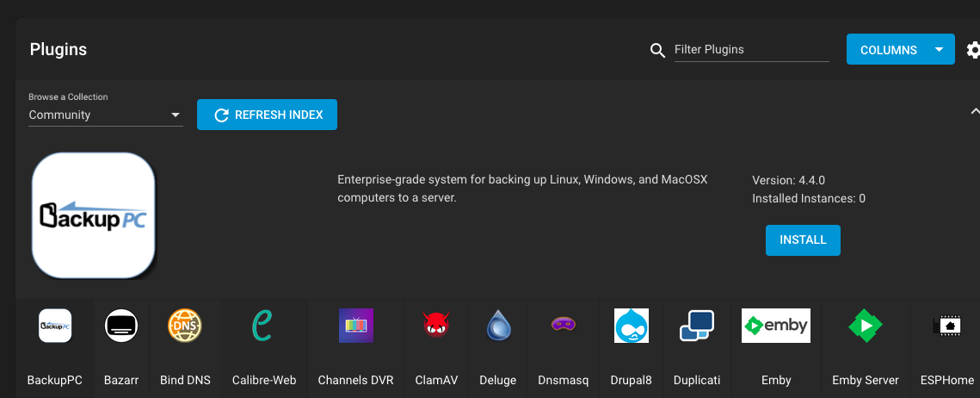Pick the Dnsmasq mask icon
The height and width of the screenshot is (398, 980).
pyautogui.click(x=563, y=324)
